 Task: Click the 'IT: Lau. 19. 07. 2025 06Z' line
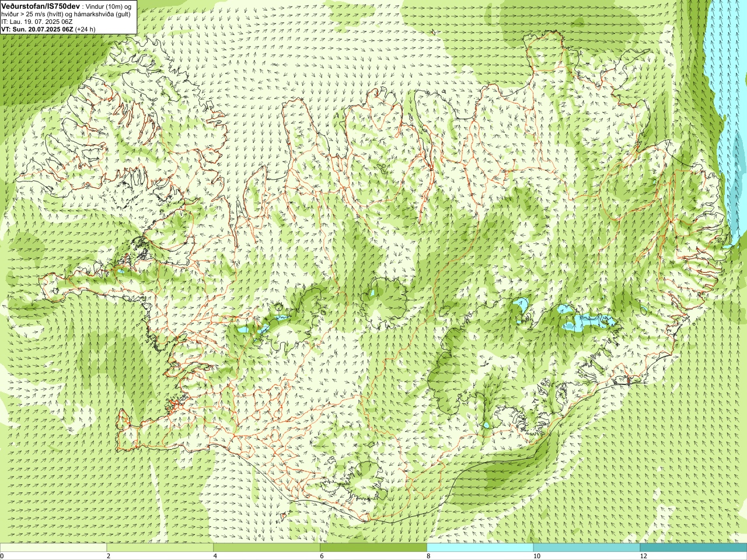pyautogui.click(x=37, y=22)
